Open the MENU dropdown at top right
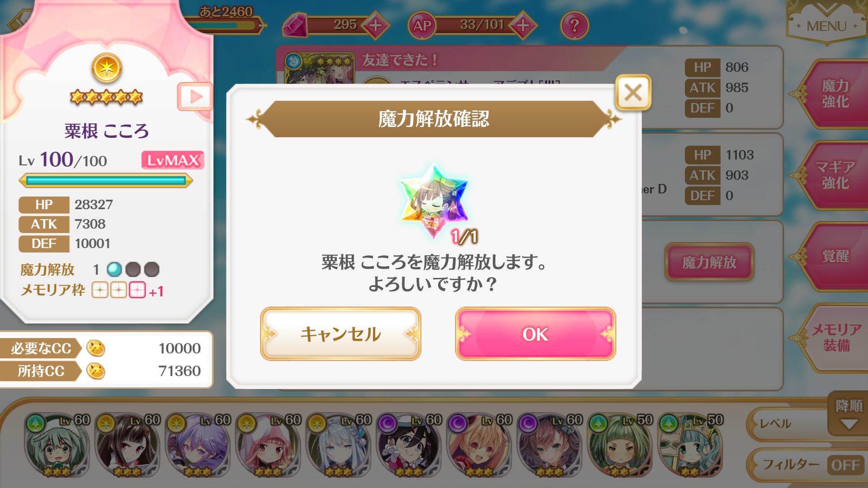This screenshot has height=488, width=868. pyautogui.click(x=826, y=23)
